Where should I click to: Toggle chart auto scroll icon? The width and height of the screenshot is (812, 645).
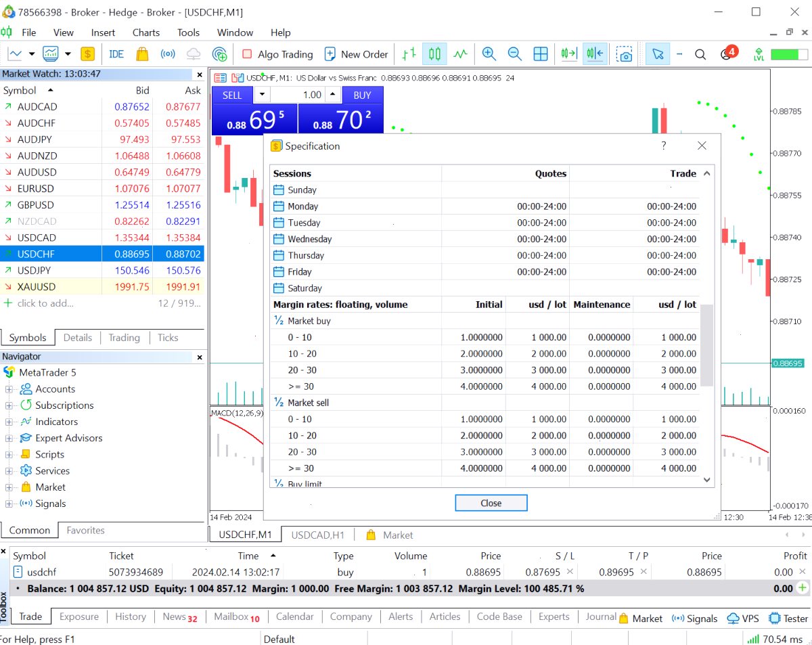tap(568, 54)
